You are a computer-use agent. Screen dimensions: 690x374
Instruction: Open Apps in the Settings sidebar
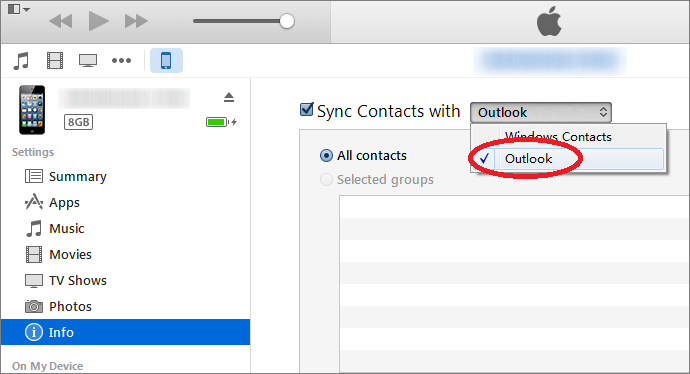pyautogui.click(x=125, y=202)
